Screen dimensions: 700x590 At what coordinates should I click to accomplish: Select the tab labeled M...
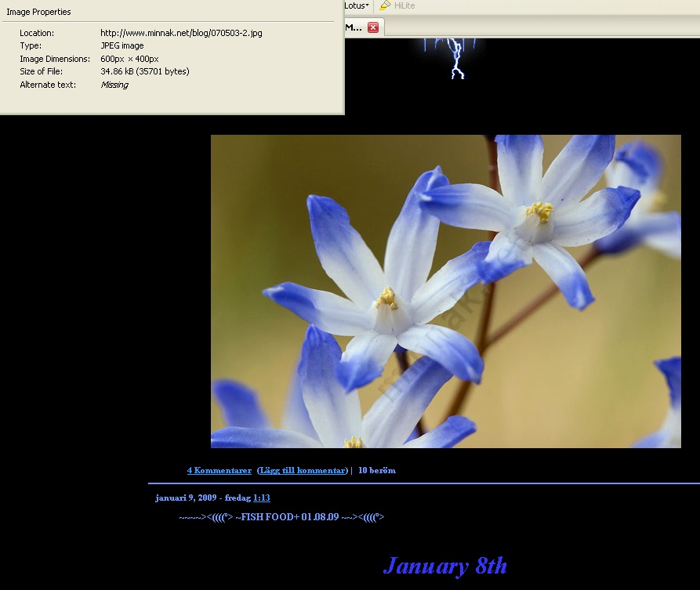point(354,27)
